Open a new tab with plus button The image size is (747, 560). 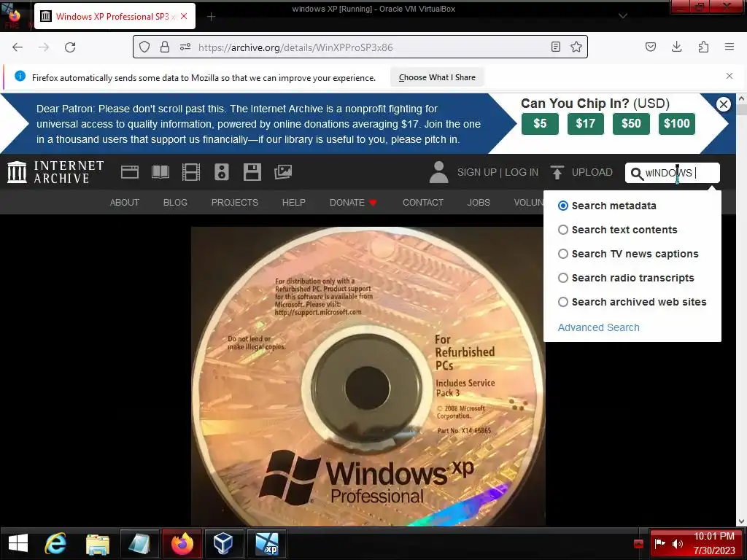(x=212, y=17)
